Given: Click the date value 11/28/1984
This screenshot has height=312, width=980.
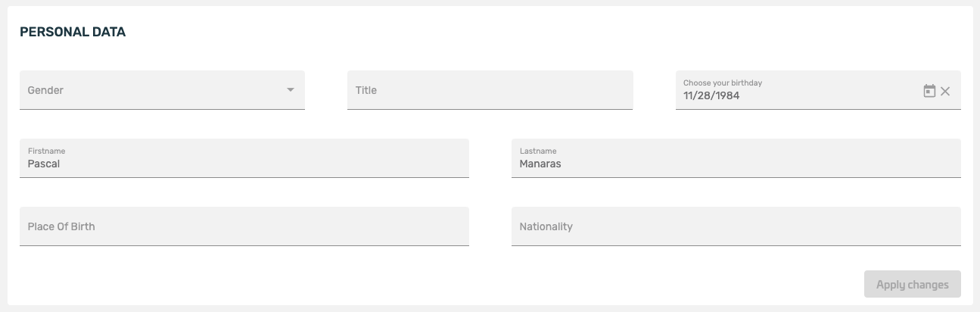Looking at the screenshot, I should click(x=711, y=96).
